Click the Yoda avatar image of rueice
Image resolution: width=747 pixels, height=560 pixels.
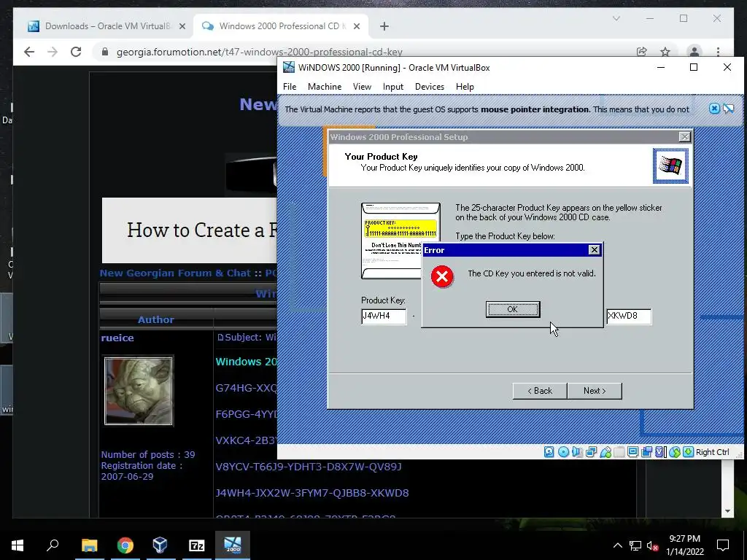tap(139, 391)
